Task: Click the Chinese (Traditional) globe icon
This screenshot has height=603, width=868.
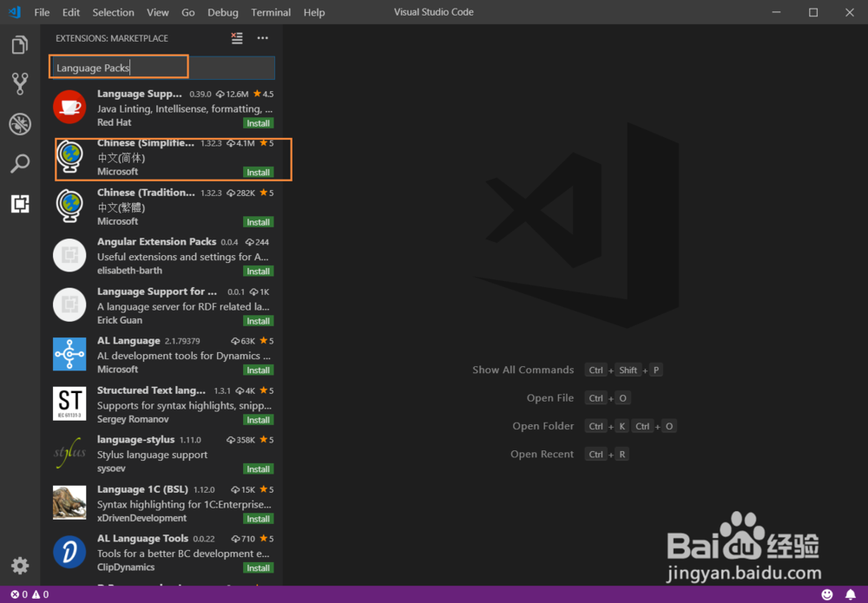Action: click(70, 206)
